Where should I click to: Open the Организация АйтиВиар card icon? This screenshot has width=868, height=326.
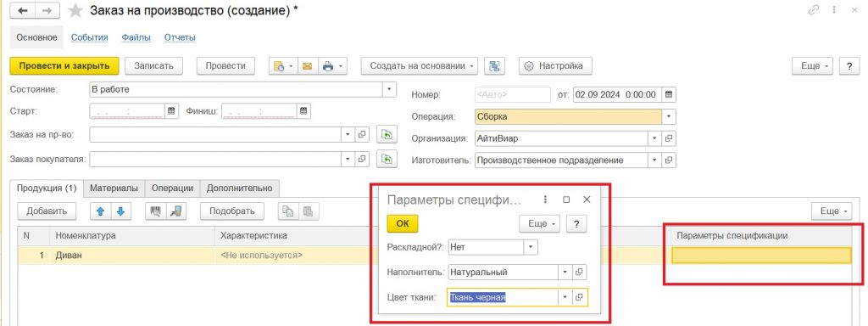click(x=669, y=138)
